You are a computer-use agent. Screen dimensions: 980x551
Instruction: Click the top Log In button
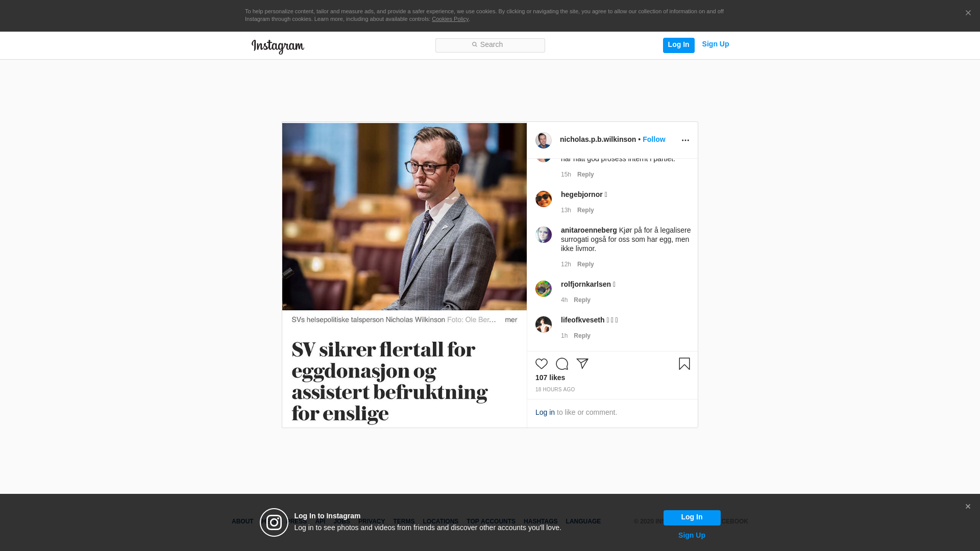tap(679, 45)
